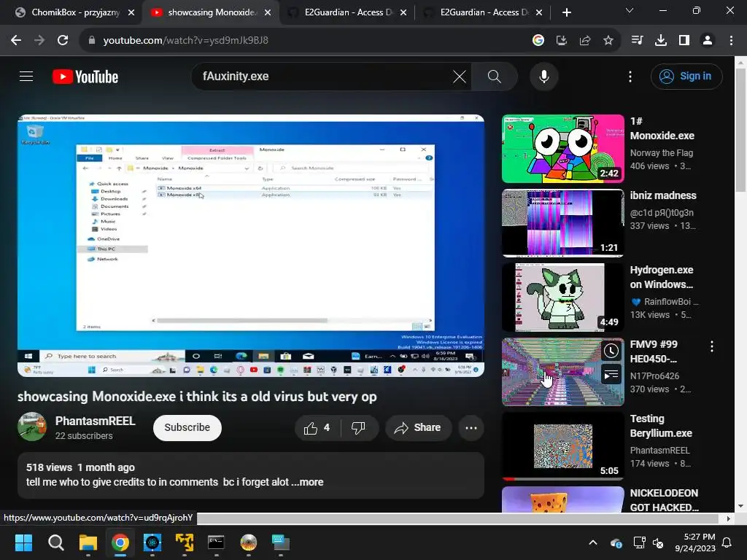Open Chrome three-dot menu
Screen dimensions: 747x560
[731, 41]
